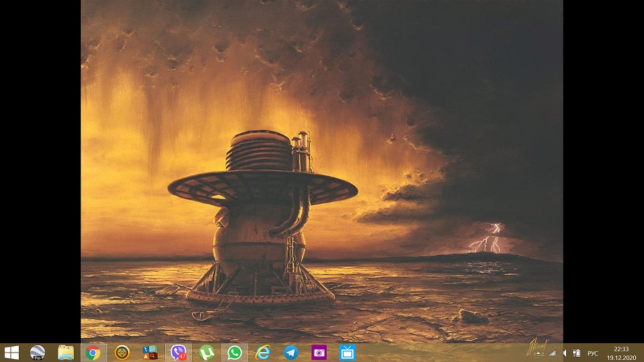
Task: Open the battery power tray icon
Action: coord(577,353)
